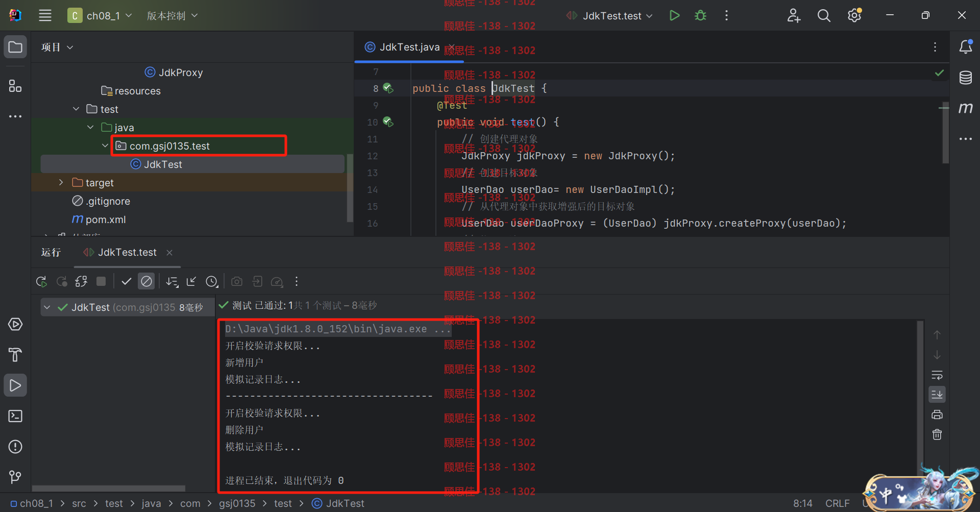
Task: Open test history clock icon
Action: click(212, 281)
